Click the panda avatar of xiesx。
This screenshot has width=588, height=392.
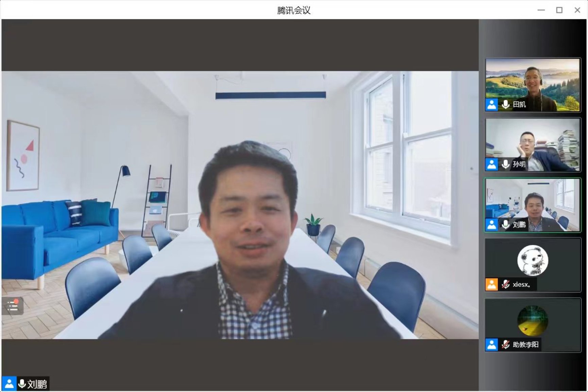[x=533, y=261]
